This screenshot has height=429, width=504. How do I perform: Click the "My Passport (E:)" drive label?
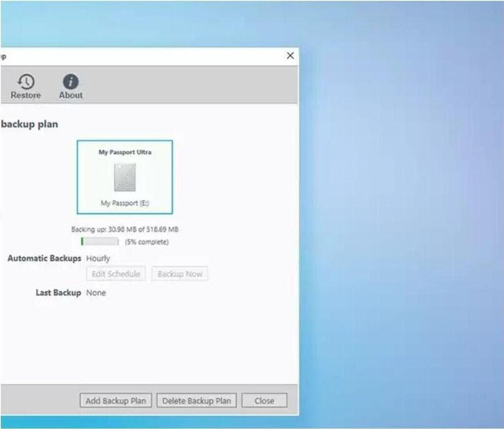tap(125, 203)
